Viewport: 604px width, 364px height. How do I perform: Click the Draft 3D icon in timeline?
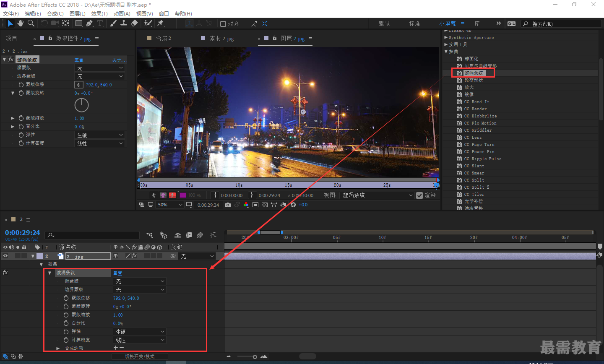tap(164, 235)
